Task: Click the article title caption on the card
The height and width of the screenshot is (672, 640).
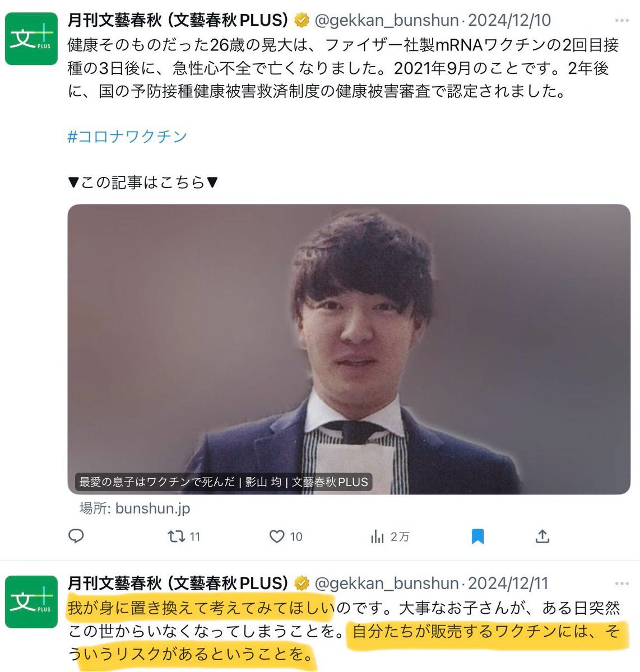Action: 224,482
